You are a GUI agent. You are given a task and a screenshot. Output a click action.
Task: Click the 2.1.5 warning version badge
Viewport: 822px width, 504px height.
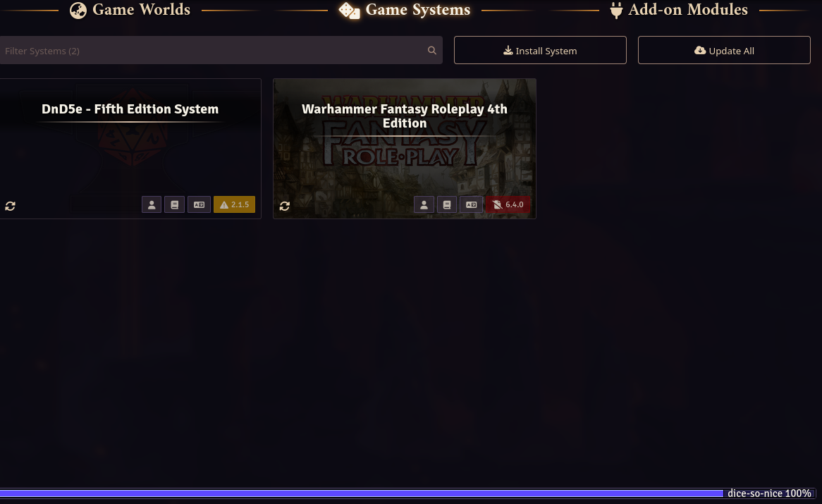point(234,204)
